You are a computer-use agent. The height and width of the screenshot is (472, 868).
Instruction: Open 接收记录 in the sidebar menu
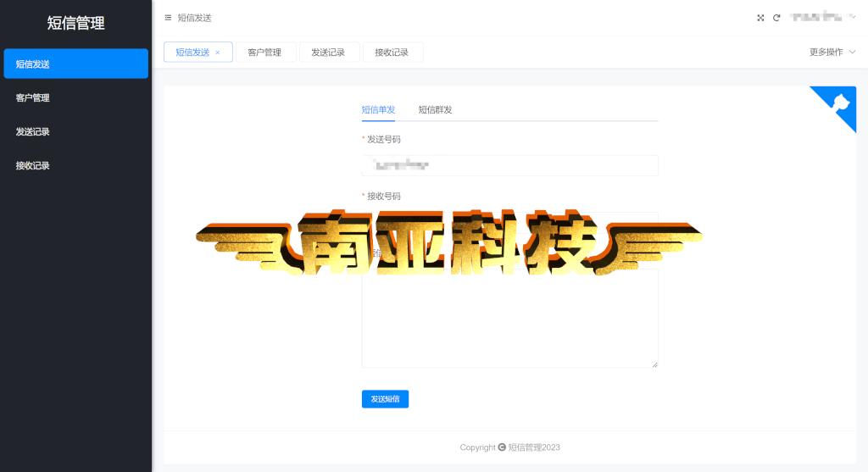[x=75, y=165]
